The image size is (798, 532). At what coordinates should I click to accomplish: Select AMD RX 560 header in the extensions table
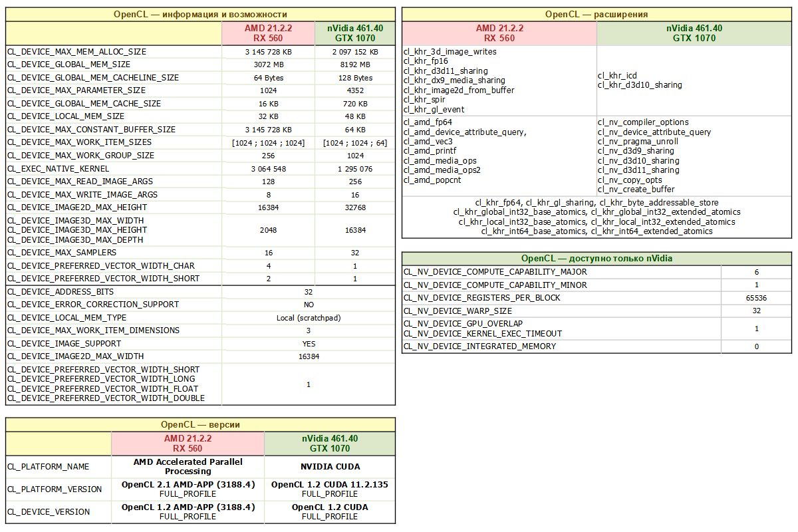[499, 33]
